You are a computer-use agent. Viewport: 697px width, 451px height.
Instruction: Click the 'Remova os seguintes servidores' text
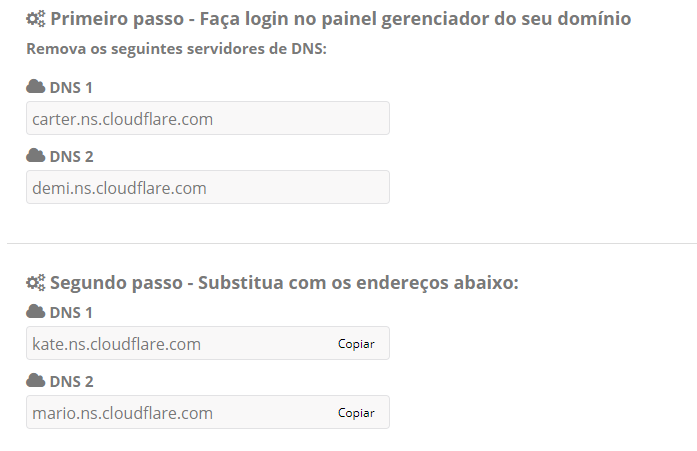tap(175, 48)
